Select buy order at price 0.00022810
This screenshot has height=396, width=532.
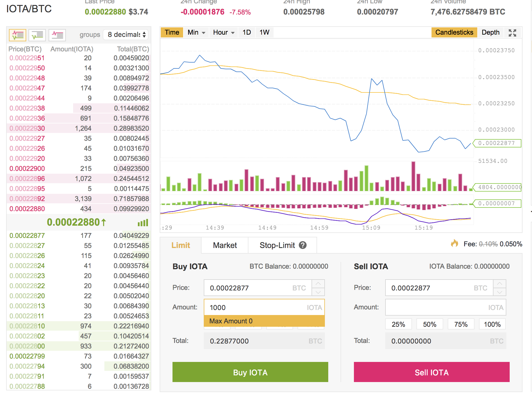coord(79,326)
